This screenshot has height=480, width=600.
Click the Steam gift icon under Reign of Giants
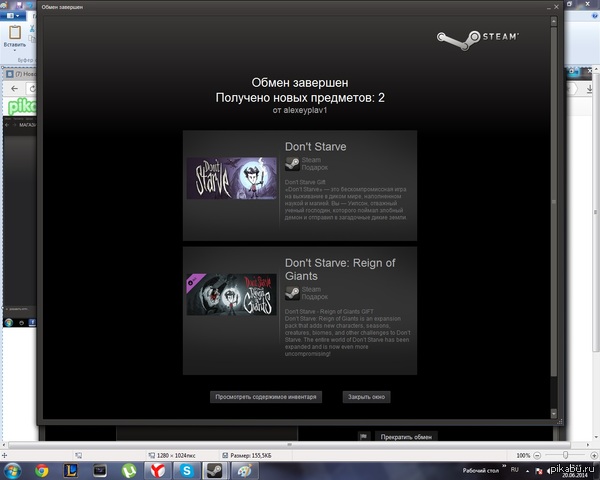[292, 293]
